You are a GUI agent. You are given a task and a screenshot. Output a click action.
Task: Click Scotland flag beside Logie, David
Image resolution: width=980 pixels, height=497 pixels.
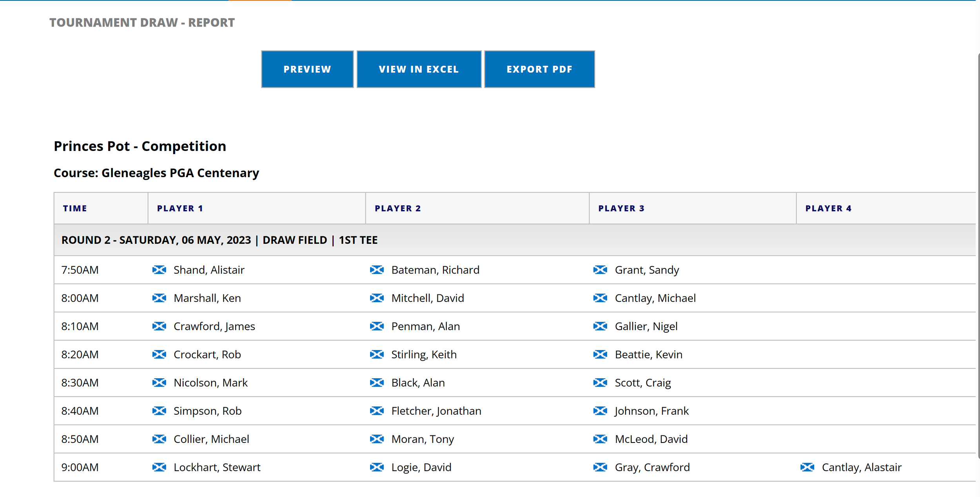377,467
